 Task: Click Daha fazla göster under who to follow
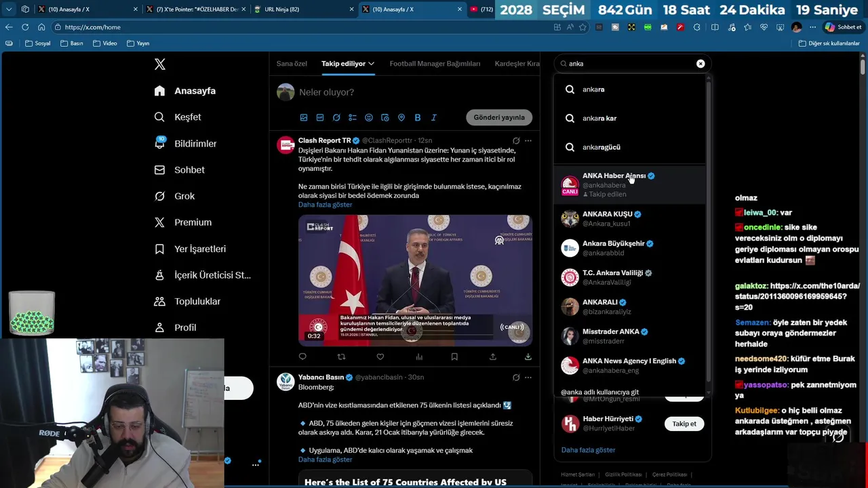[588, 450]
